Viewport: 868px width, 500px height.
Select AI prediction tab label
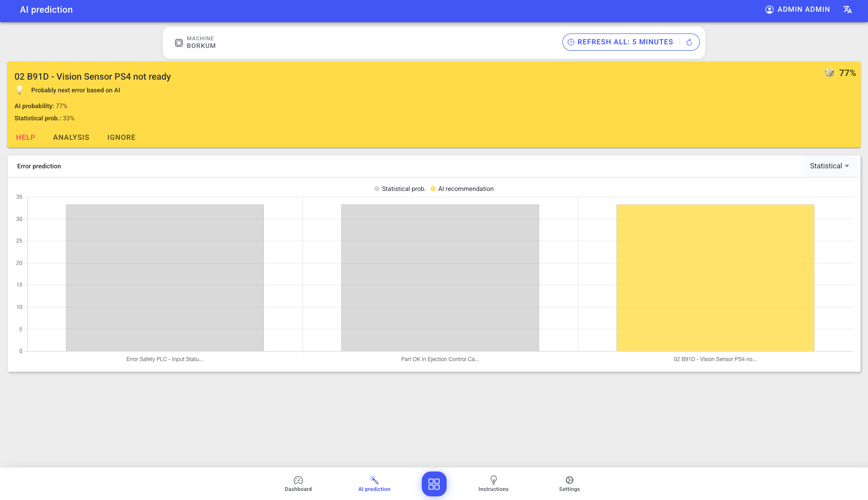tap(374, 489)
